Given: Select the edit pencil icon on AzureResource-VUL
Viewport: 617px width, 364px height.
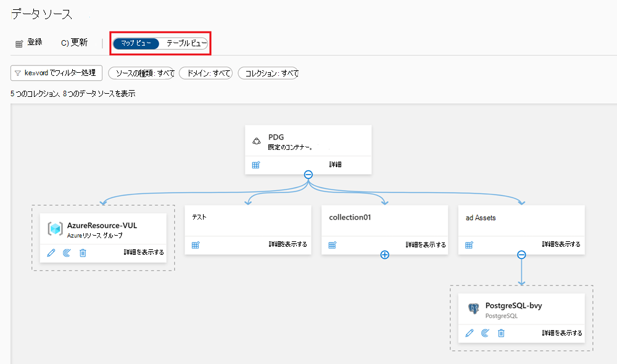Looking at the screenshot, I should click(51, 253).
